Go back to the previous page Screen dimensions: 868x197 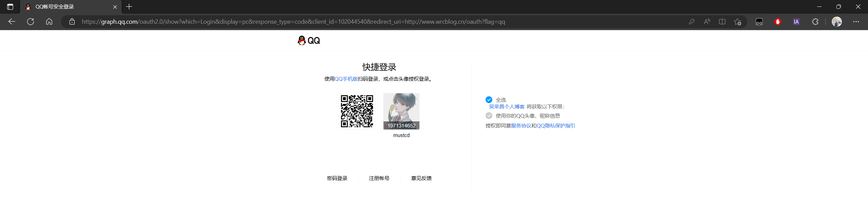pyautogui.click(x=12, y=22)
